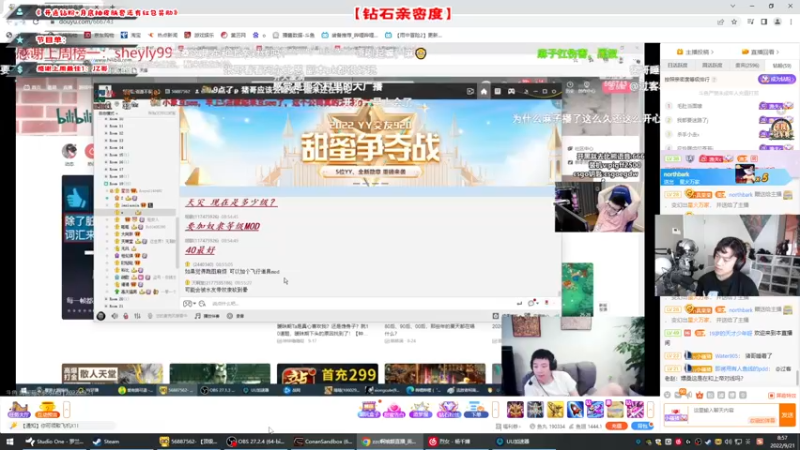Open the 贵宾(2596) tab
Screen dimensions: 800x450
tap(747, 65)
